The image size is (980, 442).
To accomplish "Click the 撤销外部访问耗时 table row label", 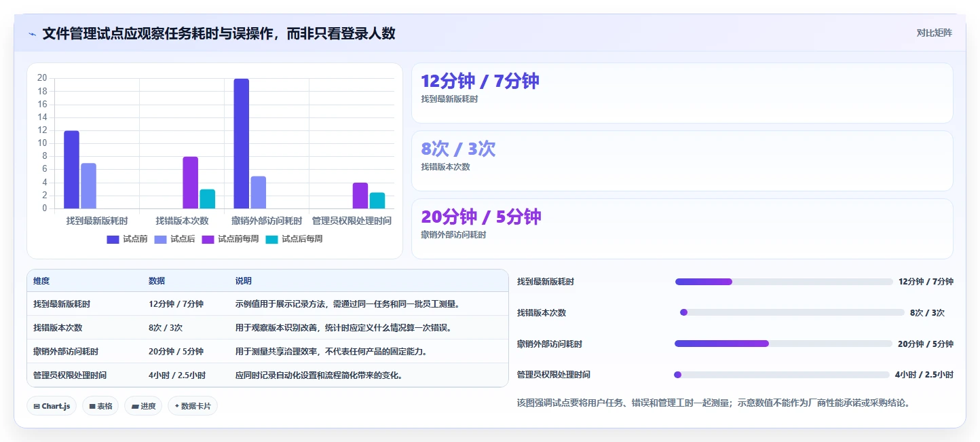I will pyautogui.click(x=66, y=351).
